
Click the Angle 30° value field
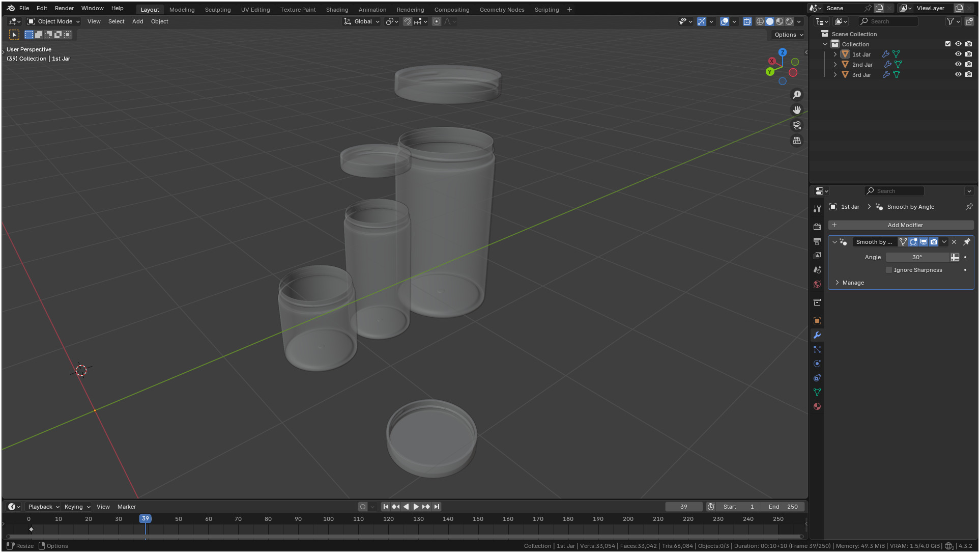coord(917,257)
